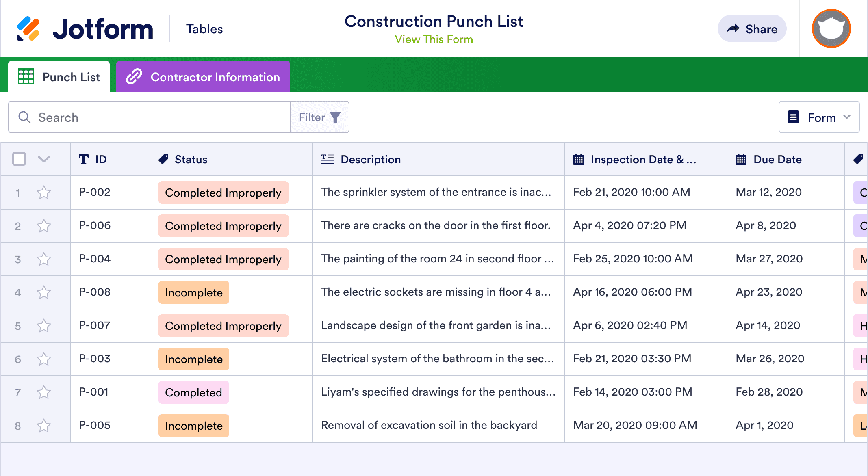
Task: Click the text type icon in the ID column
Action: [x=83, y=159]
